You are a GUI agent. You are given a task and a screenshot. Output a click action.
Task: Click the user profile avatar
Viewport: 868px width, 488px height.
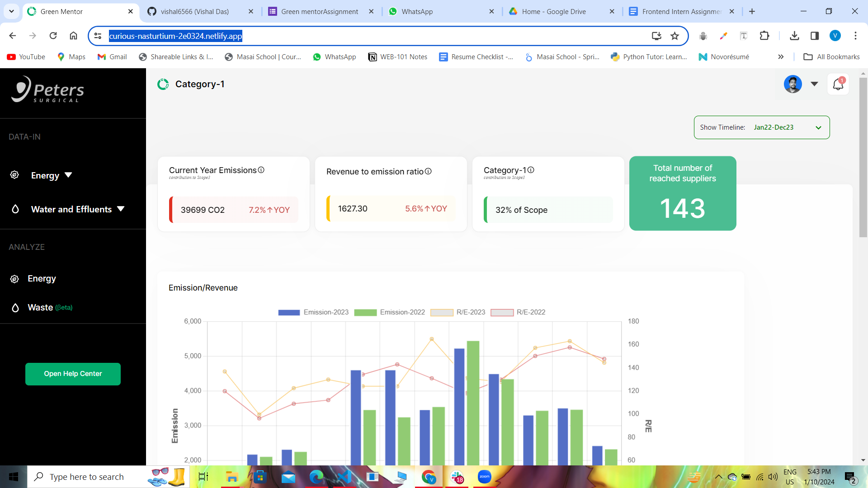(793, 84)
